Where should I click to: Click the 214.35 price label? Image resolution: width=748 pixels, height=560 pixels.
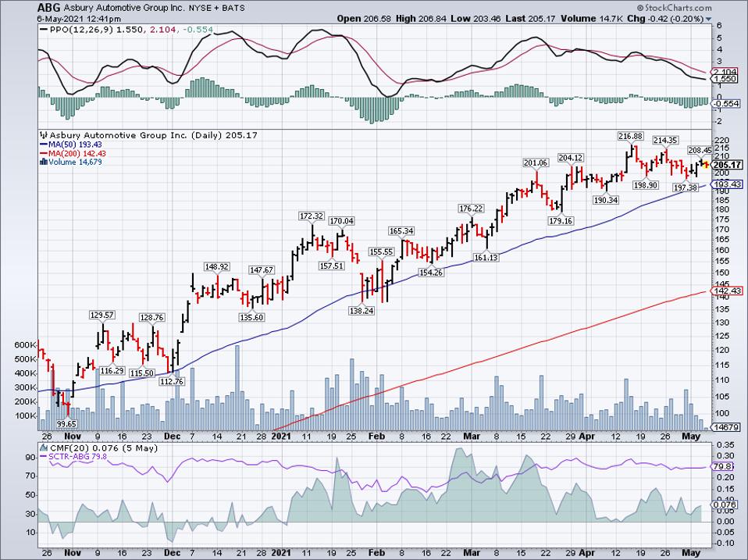[665, 141]
